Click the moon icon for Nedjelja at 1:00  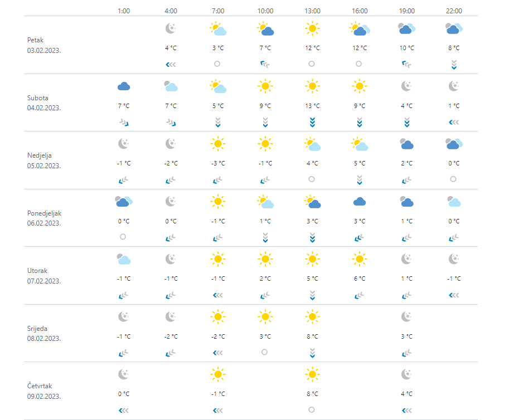pos(124,144)
